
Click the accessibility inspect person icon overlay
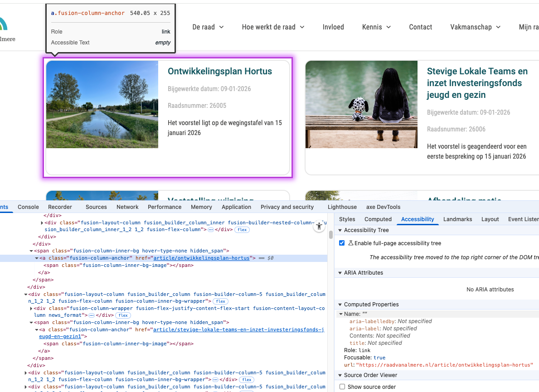click(319, 226)
